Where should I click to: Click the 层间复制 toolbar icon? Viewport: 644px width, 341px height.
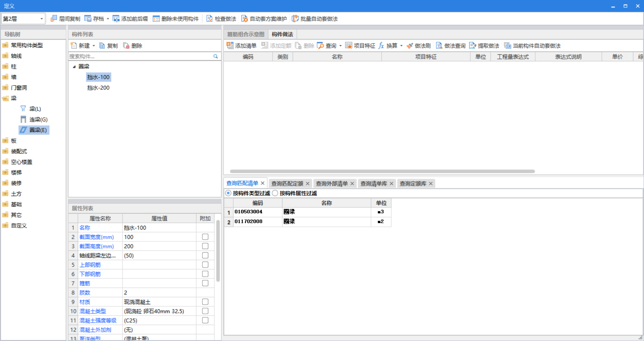click(54, 19)
